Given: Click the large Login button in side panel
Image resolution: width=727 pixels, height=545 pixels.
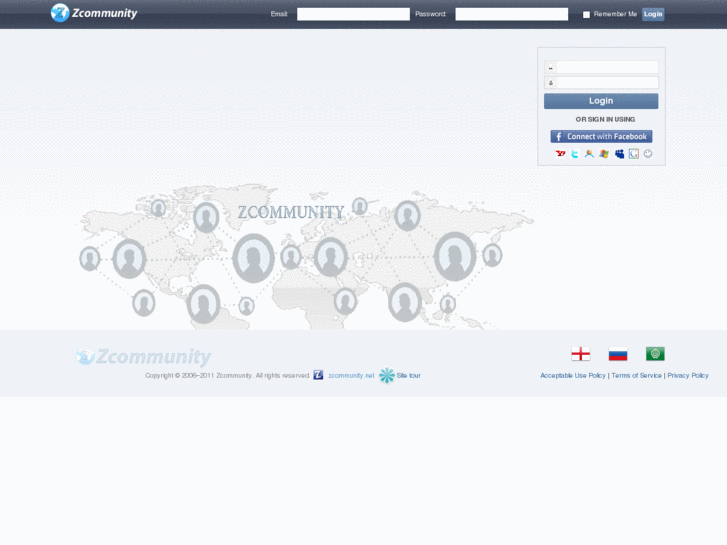Looking at the screenshot, I should click(601, 101).
